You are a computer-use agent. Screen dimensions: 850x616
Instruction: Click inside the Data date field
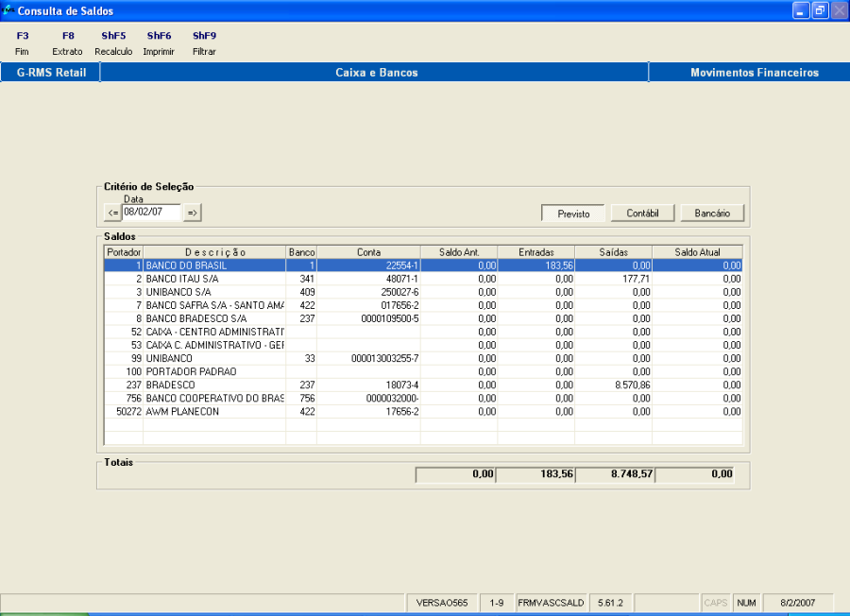coord(149,212)
